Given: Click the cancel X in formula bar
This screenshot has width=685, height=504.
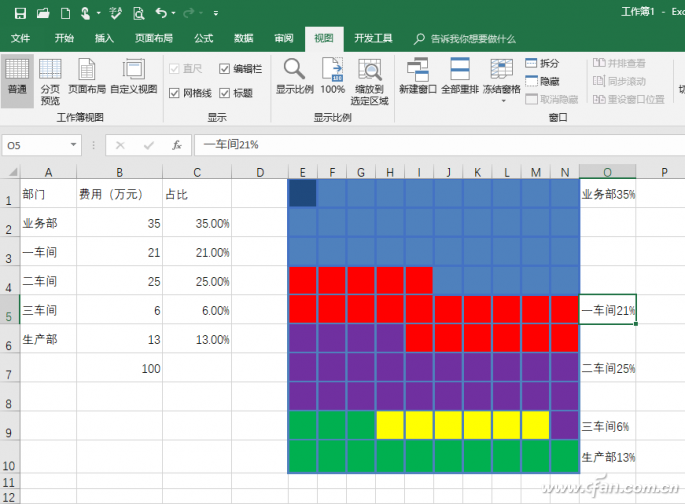Looking at the screenshot, I should [120, 145].
